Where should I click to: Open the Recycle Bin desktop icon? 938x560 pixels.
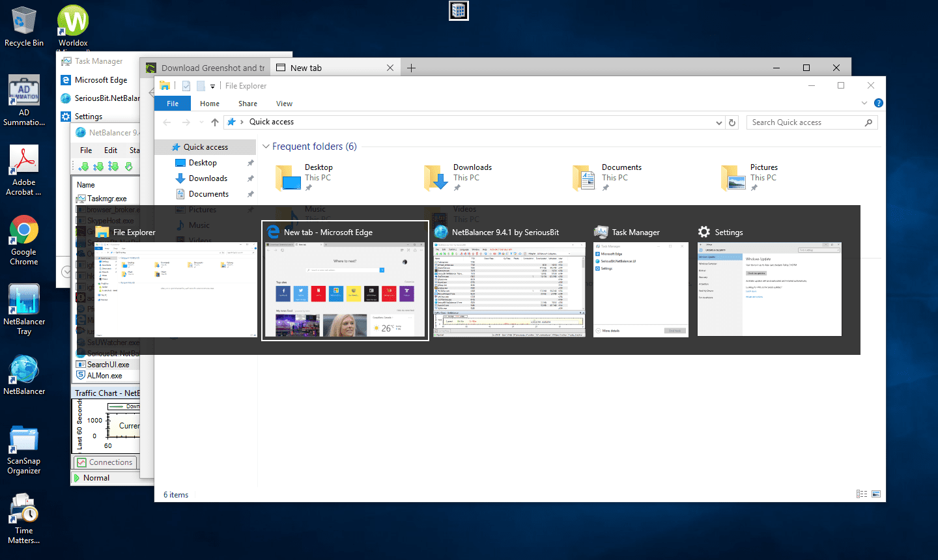[23, 26]
